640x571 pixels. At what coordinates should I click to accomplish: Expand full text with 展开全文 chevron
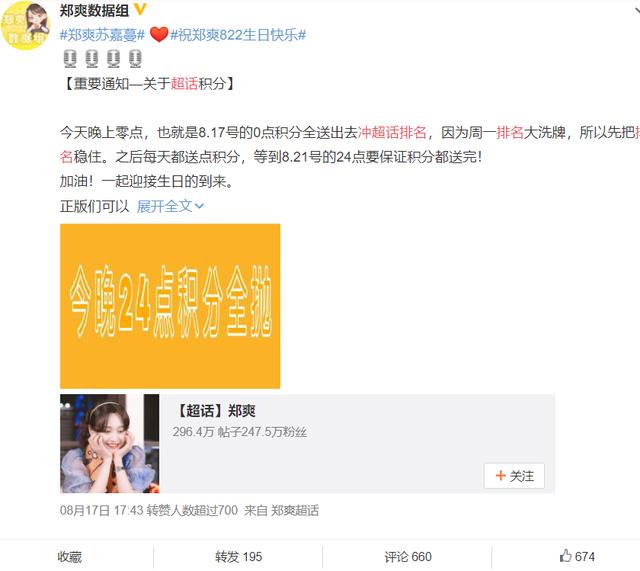(x=171, y=207)
